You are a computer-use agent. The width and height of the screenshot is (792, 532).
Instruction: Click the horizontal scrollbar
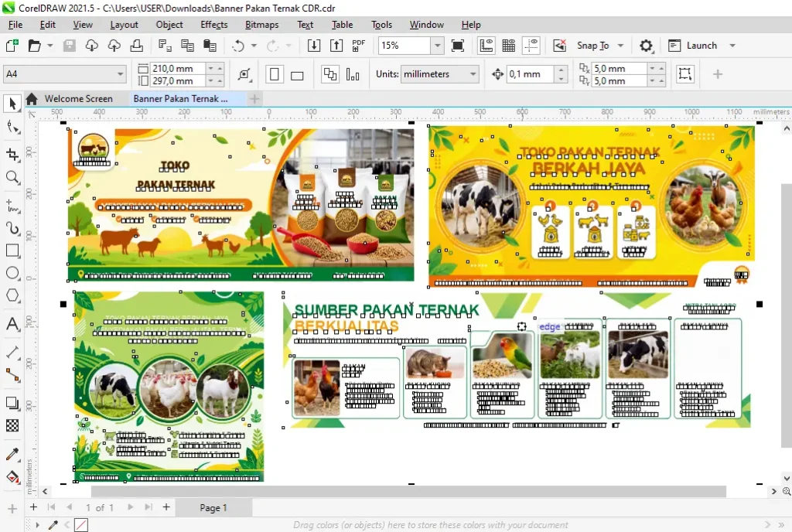pos(408,491)
